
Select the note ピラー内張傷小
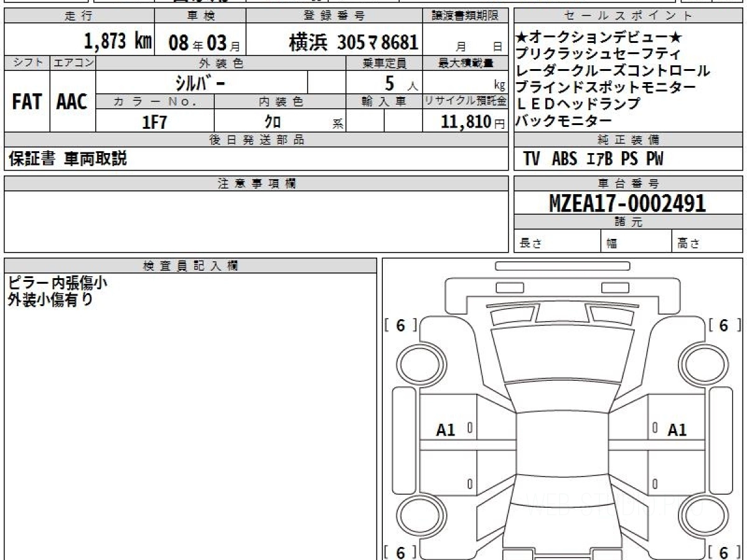click(x=57, y=283)
